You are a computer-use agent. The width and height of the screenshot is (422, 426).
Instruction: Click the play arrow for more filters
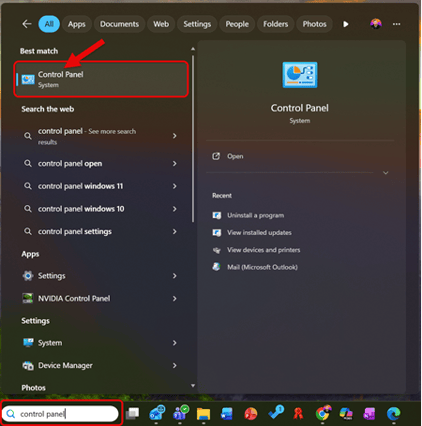[346, 24]
